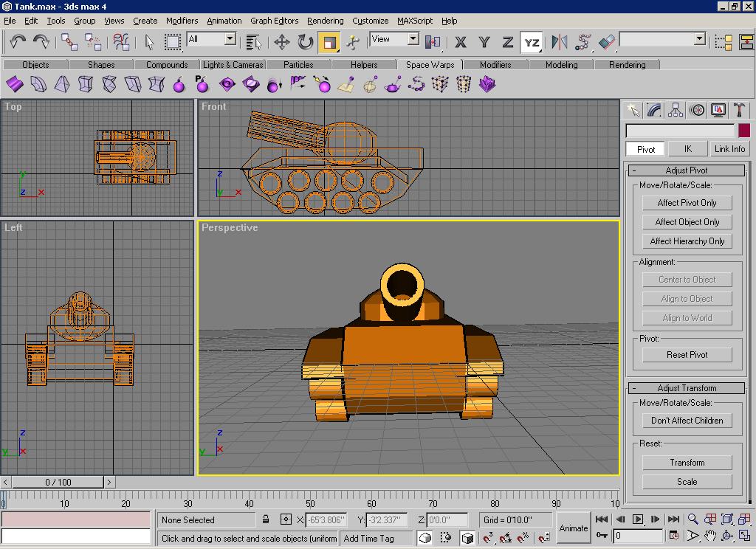Toggle Affect Object Only
The image size is (756, 549).
click(687, 222)
